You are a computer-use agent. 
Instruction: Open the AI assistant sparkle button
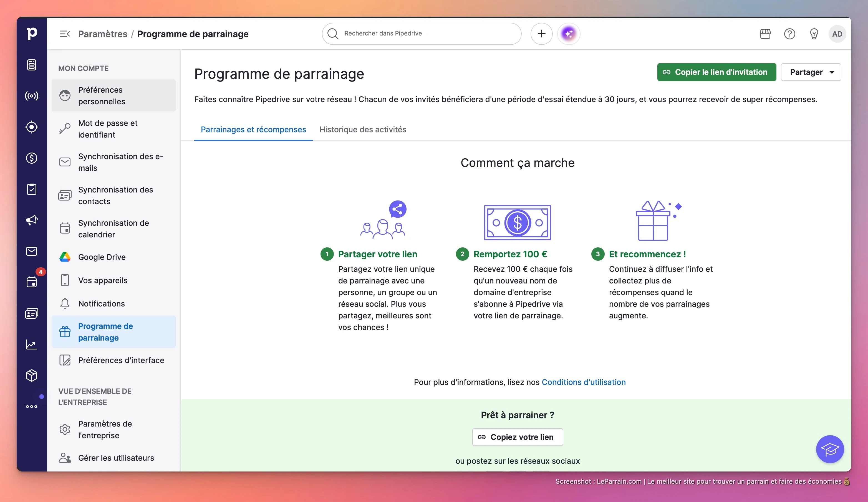click(569, 33)
